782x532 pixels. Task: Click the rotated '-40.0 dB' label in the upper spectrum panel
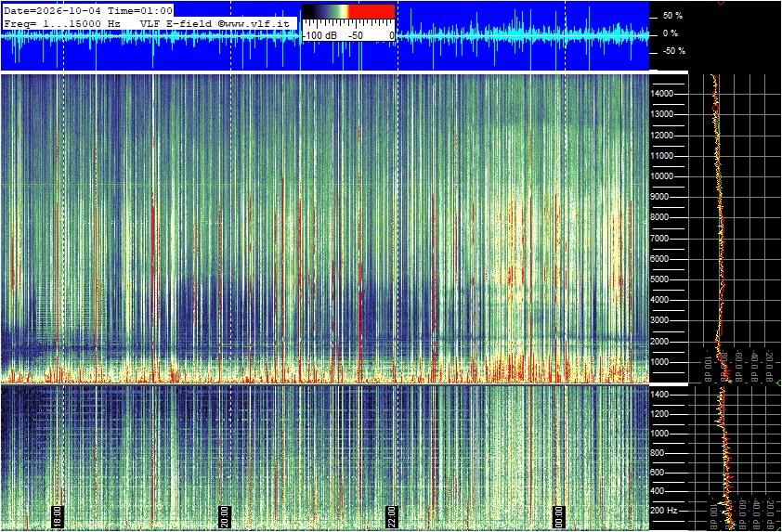(x=756, y=364)
